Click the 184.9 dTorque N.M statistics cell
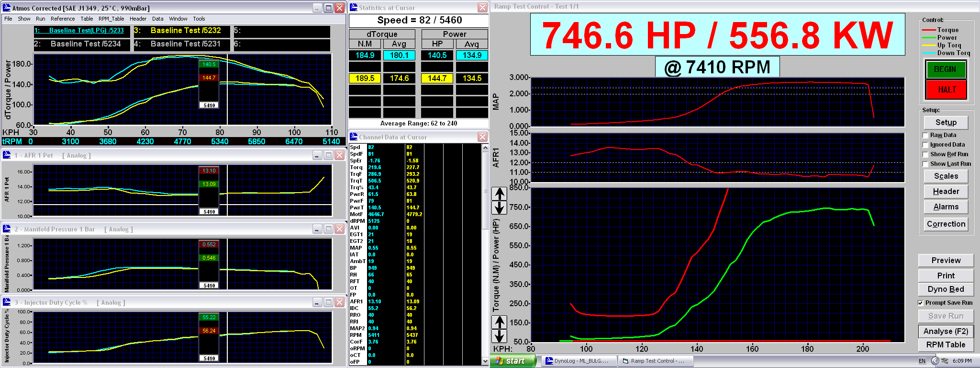The image size is (980, 368). [365, 56]
